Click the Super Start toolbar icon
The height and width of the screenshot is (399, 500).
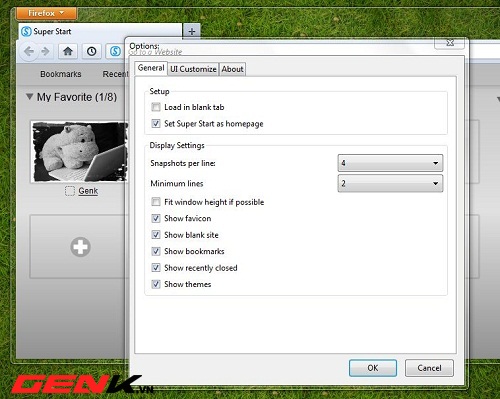(115, 51)
